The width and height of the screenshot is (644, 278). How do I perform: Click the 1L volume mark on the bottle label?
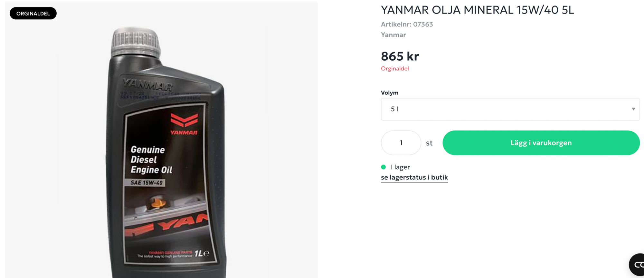[201, 253]
